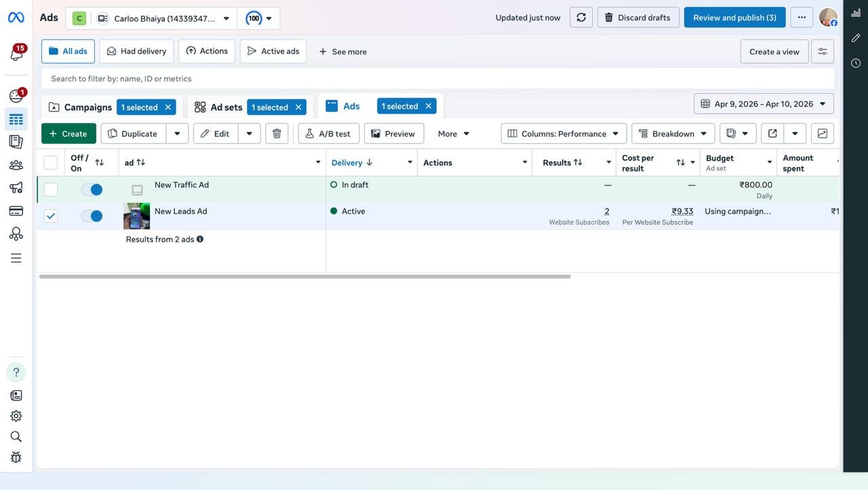Report a problem bug icon

pos(16,457)
